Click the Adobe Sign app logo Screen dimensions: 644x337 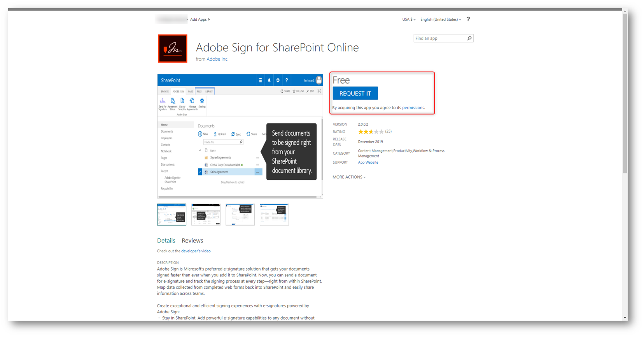[172, 49]
